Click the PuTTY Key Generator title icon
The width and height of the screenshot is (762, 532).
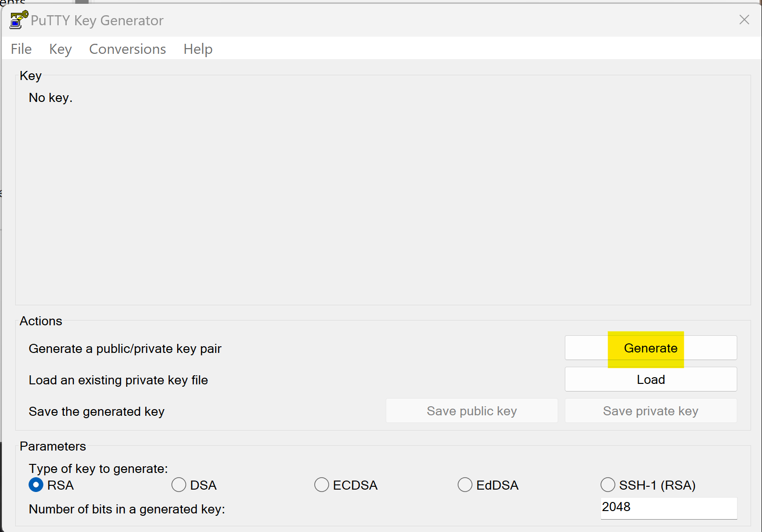point(19,20)
